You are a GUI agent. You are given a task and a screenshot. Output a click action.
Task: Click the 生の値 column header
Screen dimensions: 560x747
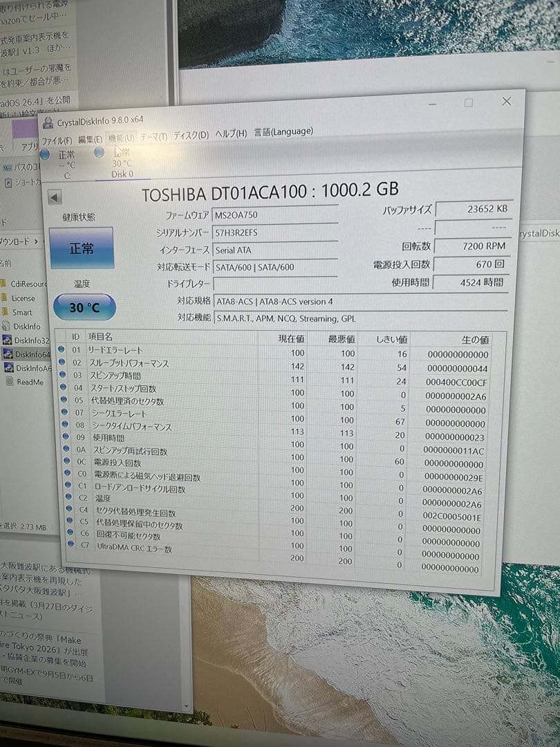coord(475,340)
